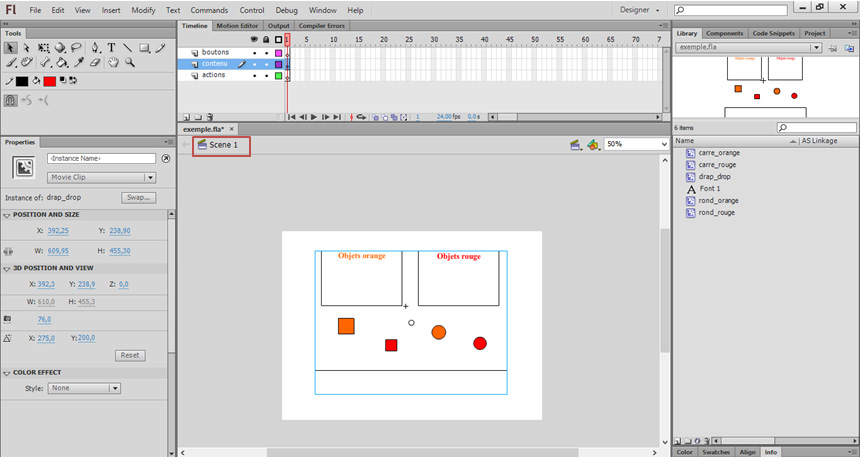
Task: Toggle Snap to Objects magnet
Action: pyautogui.click(x=10, y=100)
